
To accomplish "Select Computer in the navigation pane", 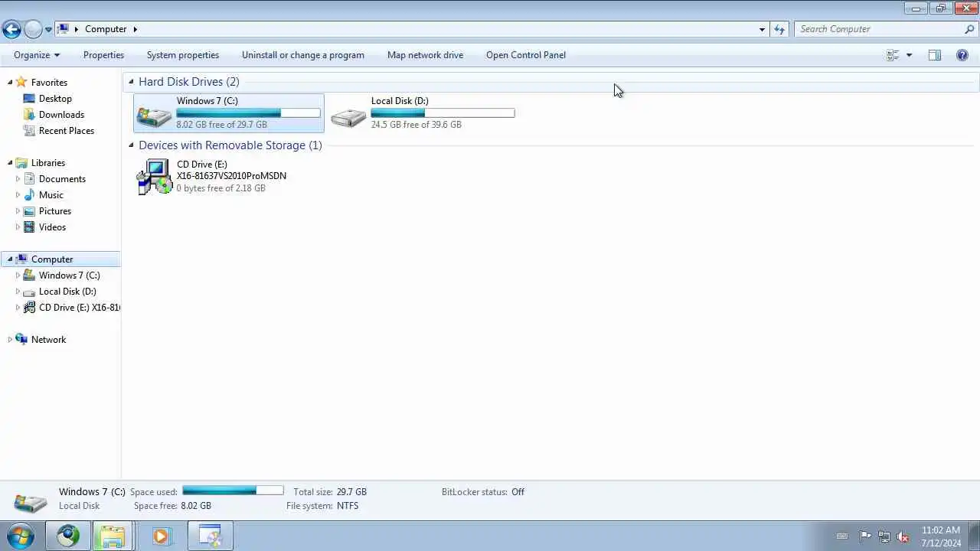I will pos(52,259).
